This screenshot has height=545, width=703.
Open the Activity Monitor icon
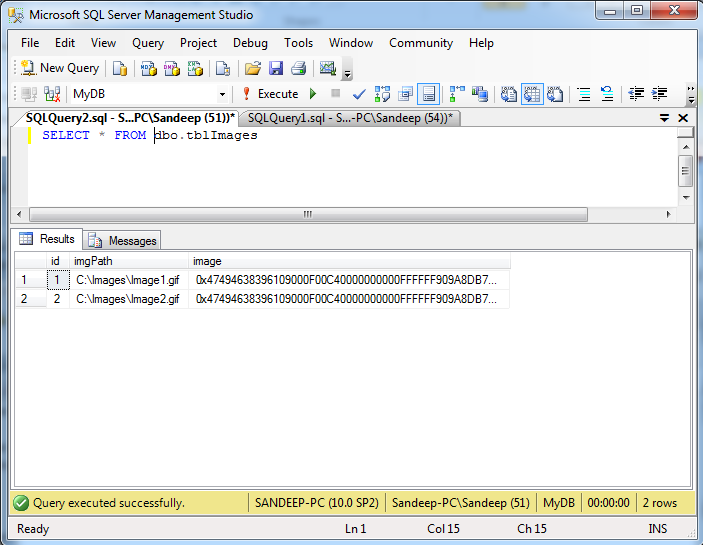(x=328, y=68)
